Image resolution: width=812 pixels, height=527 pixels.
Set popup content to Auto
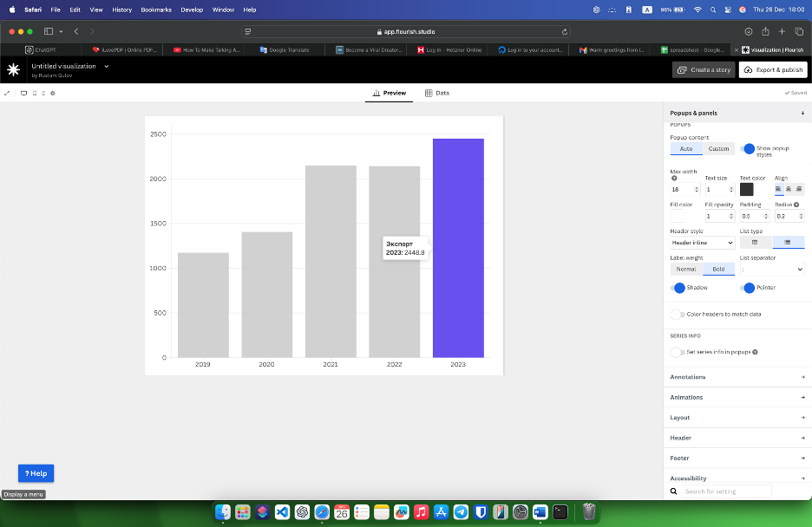click(686, 149)
